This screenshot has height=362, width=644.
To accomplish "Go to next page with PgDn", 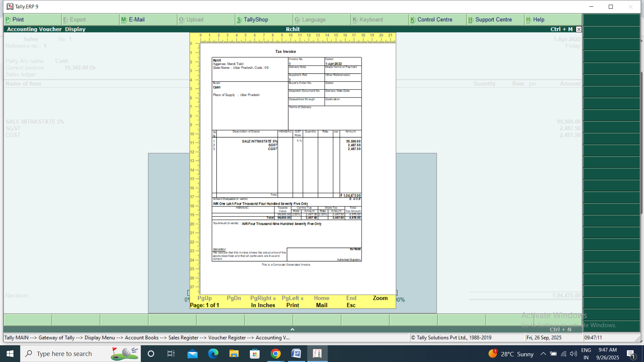I will pyautogui.click(x=234, y=298).
